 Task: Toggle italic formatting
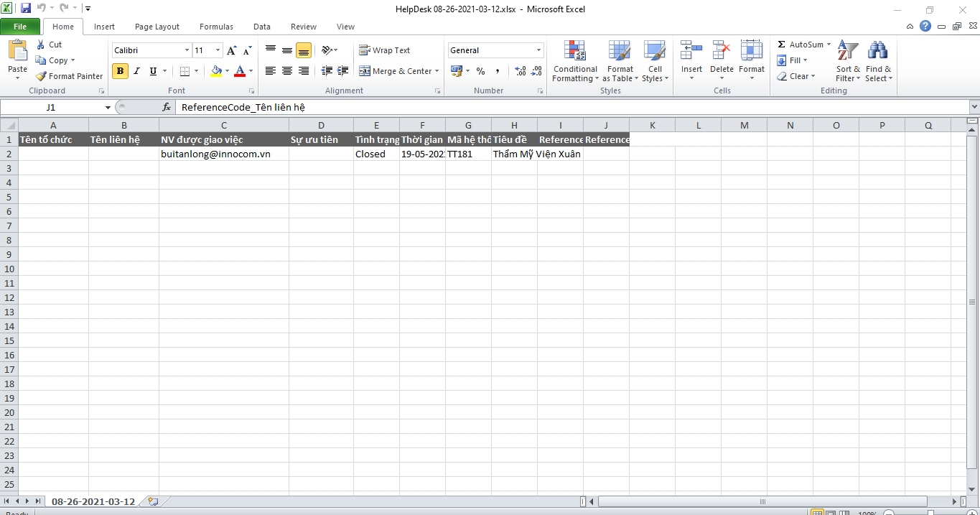tap(136, 71)
